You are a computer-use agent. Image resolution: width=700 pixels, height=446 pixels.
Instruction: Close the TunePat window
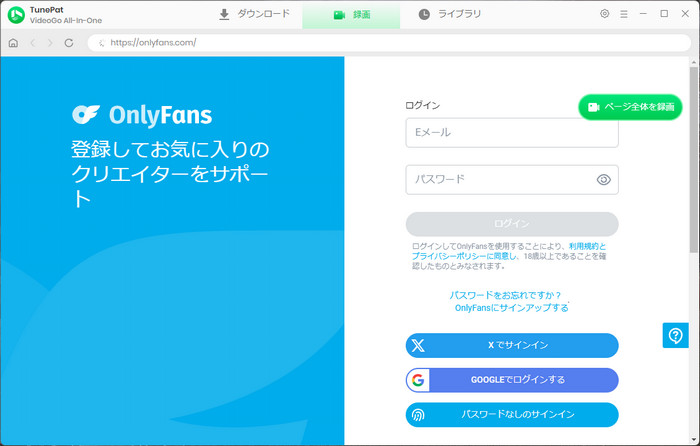(685, 14)
